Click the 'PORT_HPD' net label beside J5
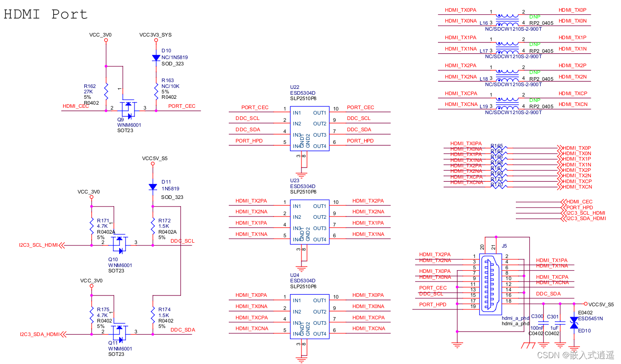This screenshot has width=621, height=364. [x=433, y=304]
